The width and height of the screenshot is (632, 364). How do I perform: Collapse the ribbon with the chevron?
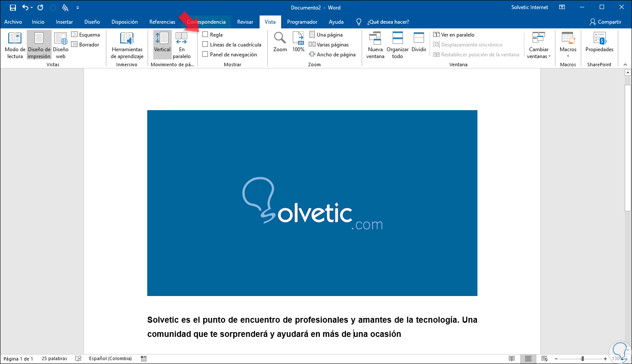[x=625, y=65]
